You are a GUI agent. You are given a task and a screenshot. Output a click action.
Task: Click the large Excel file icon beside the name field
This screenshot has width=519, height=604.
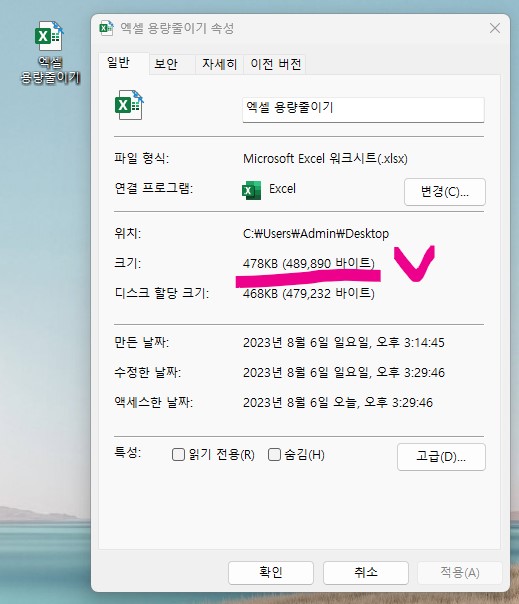coord(129,105)
